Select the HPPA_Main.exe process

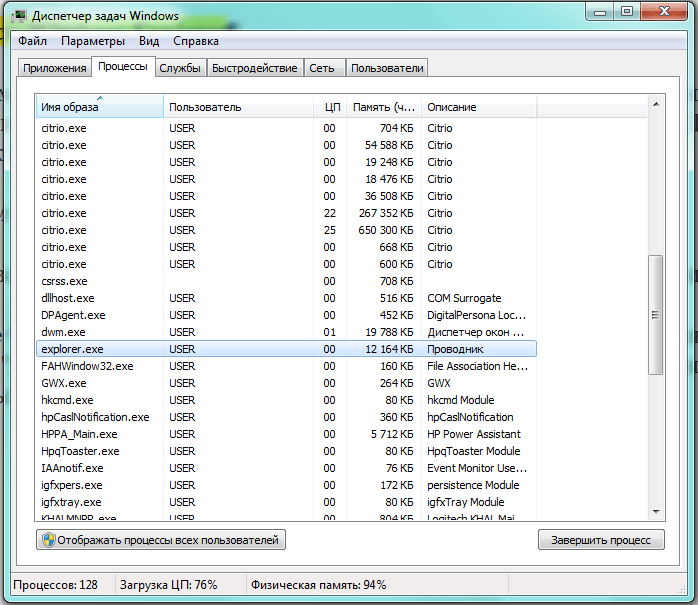(286, 434)
